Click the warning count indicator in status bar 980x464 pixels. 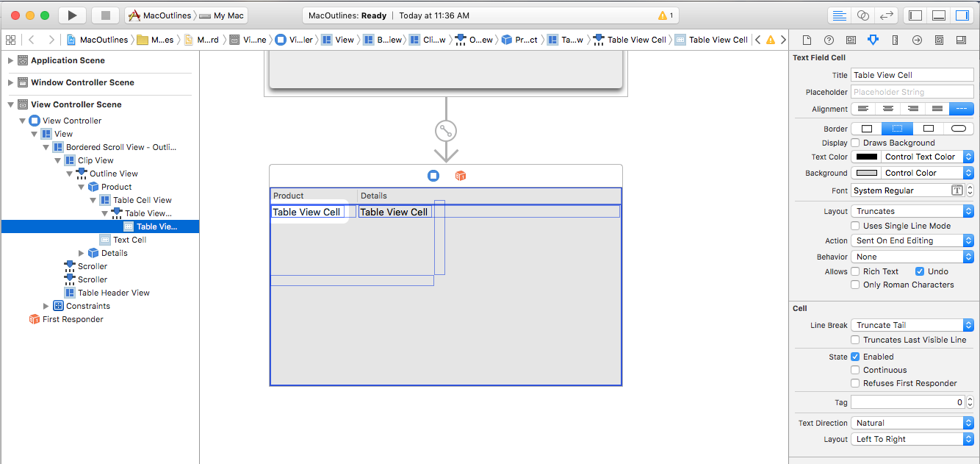click(x=666, y=15)
